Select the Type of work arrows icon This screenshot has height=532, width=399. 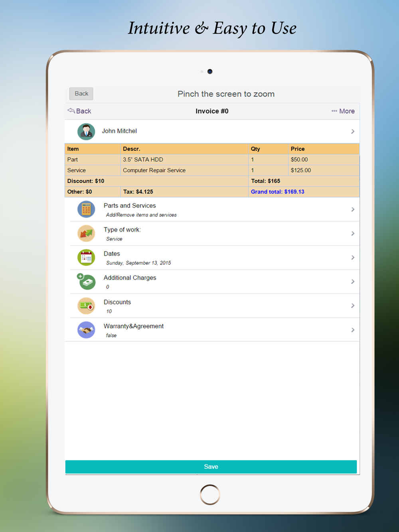[x=86, y=233]
